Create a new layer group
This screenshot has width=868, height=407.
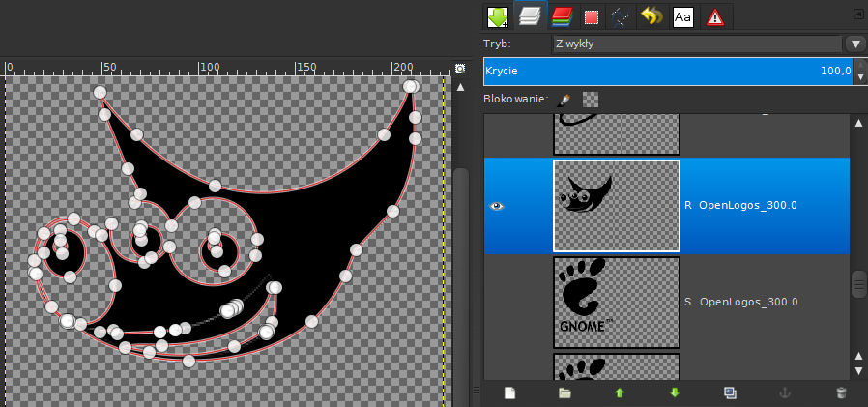564,393
